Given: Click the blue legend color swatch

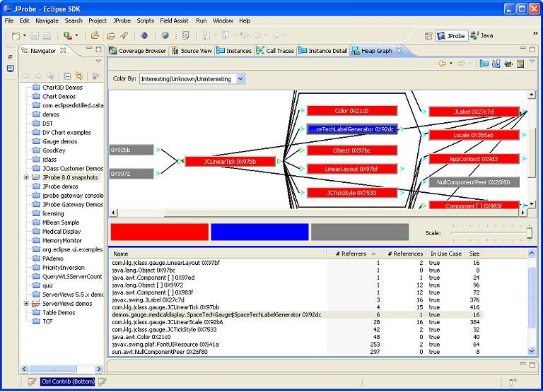Looking at the screenshot, I should click(x=259, y=232).
